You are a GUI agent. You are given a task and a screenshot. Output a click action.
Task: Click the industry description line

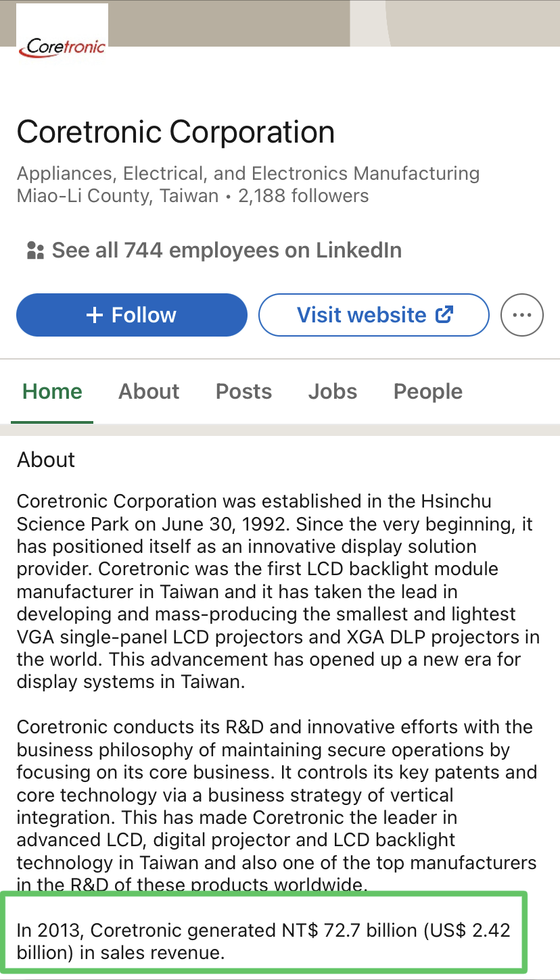(248, 174)
